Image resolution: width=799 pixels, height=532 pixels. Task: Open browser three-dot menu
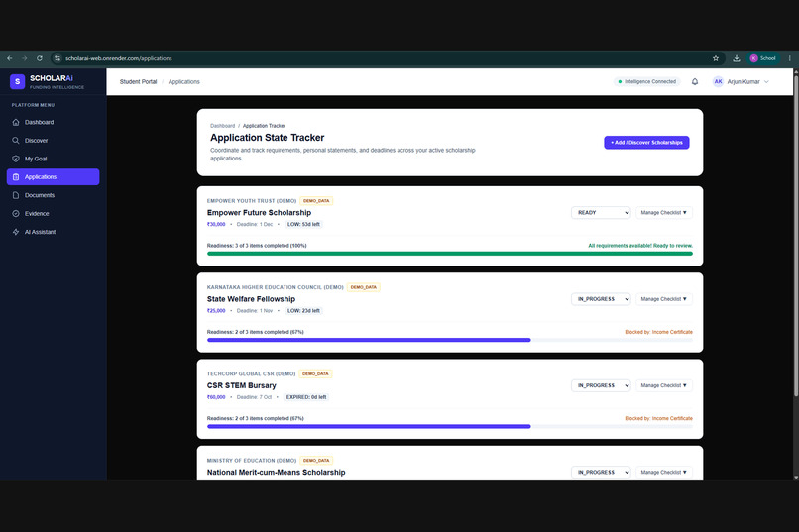[x=790, y=59]
